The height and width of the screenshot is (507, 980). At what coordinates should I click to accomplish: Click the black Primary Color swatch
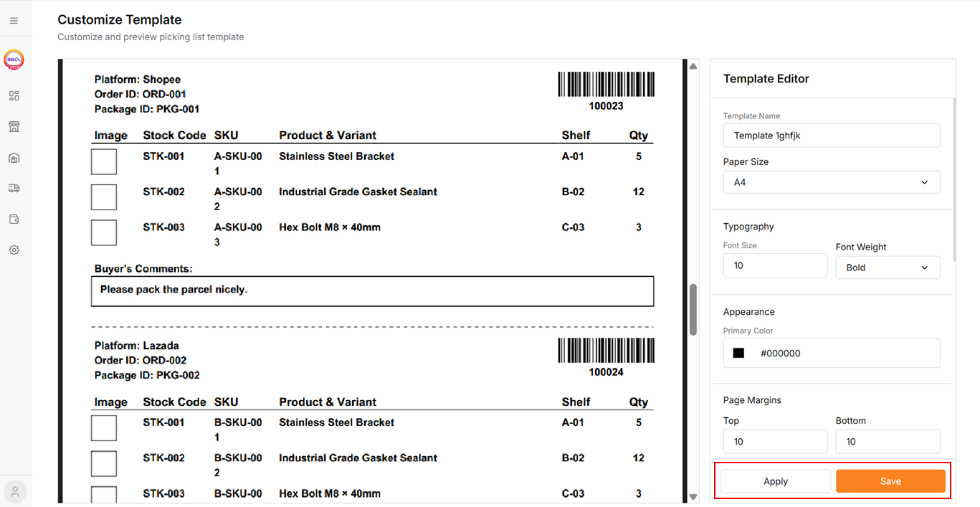click(738, 353)
